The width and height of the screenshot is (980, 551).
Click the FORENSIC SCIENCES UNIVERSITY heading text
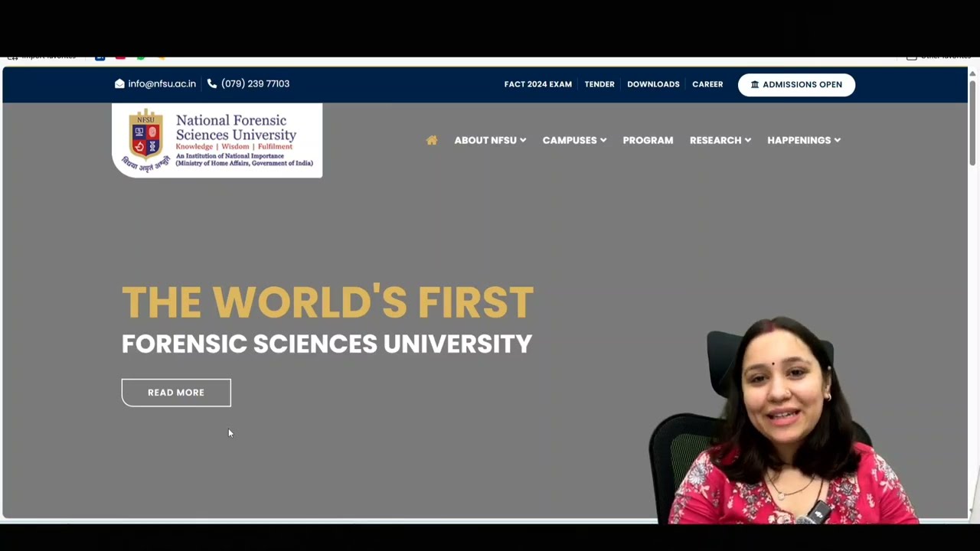click(327, 344)
